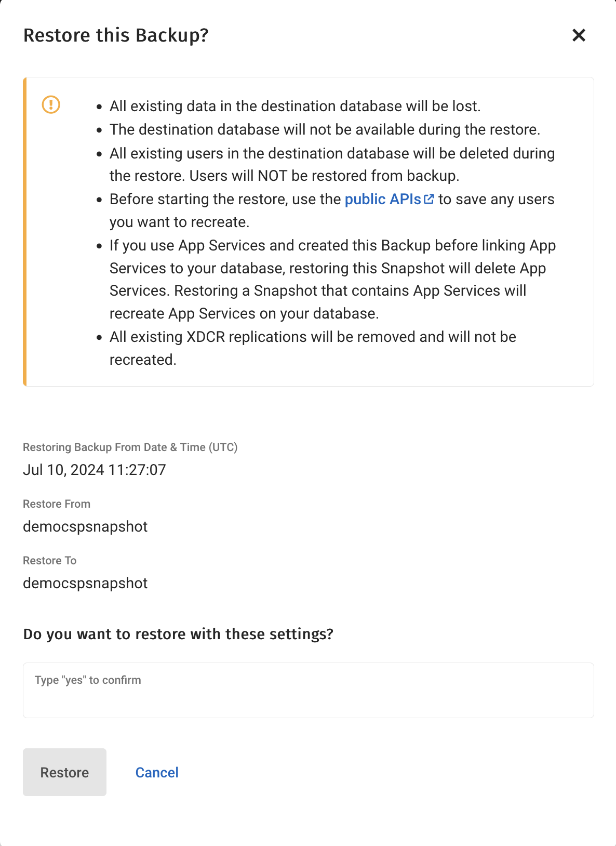The width and height of the screenshot is (616, 846).
Task: Click the Restore To label
Action: click(x=49, y=560)
